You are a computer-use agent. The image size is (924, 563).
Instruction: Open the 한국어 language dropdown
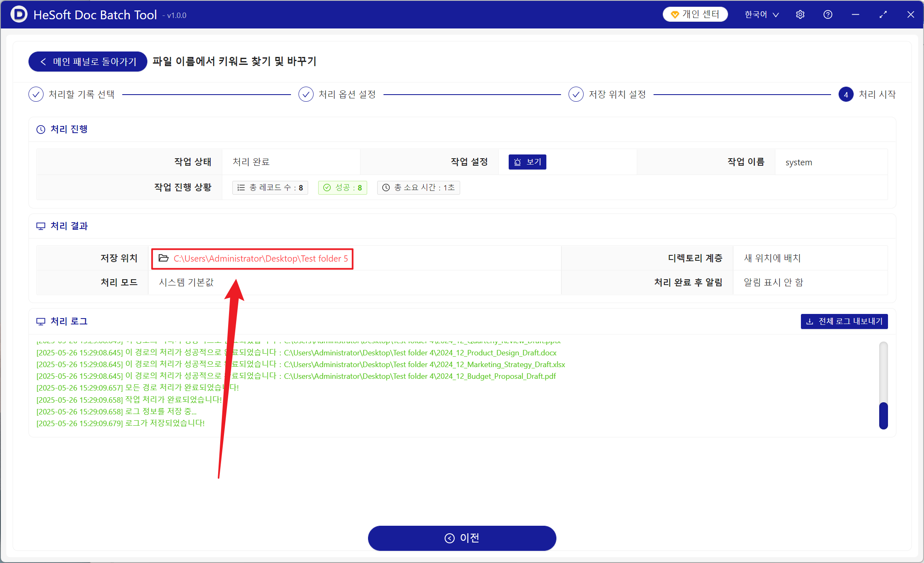pos(762,15)
